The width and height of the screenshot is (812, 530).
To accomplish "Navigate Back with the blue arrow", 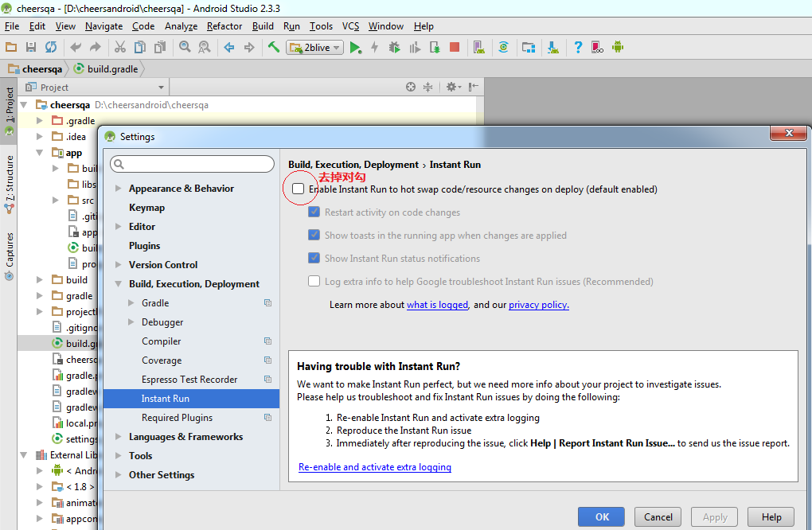I will point(229,48).
